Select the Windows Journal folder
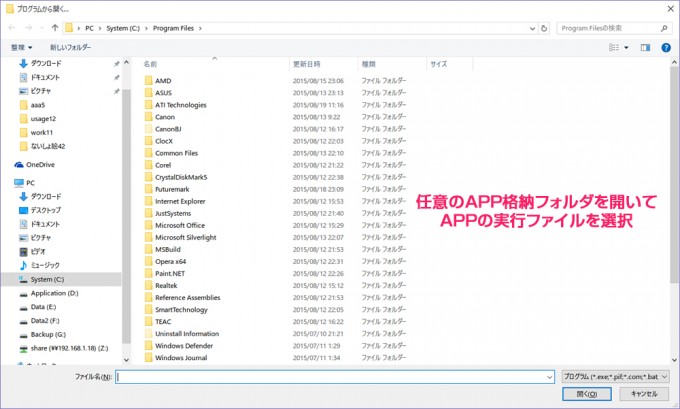680x409 pixels. coord(181,358)
